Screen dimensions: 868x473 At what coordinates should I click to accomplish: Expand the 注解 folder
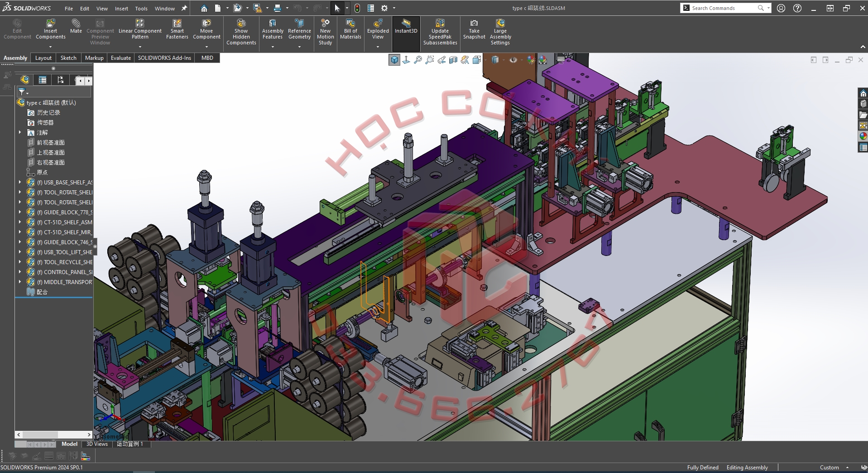click(20, 133)
